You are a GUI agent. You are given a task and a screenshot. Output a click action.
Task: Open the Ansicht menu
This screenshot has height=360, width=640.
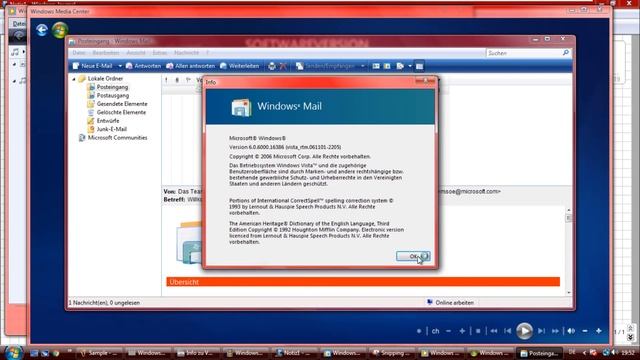click(x=136, y=53)
